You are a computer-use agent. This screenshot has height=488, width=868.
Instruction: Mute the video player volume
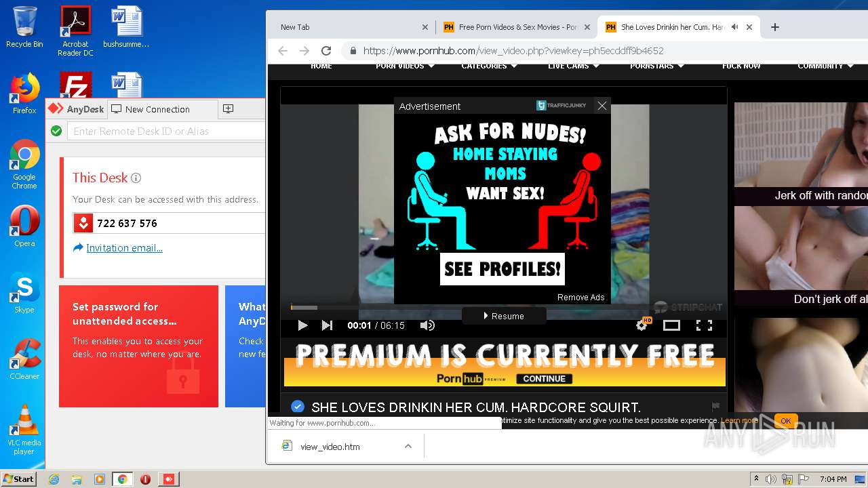(x=427, y=325)
